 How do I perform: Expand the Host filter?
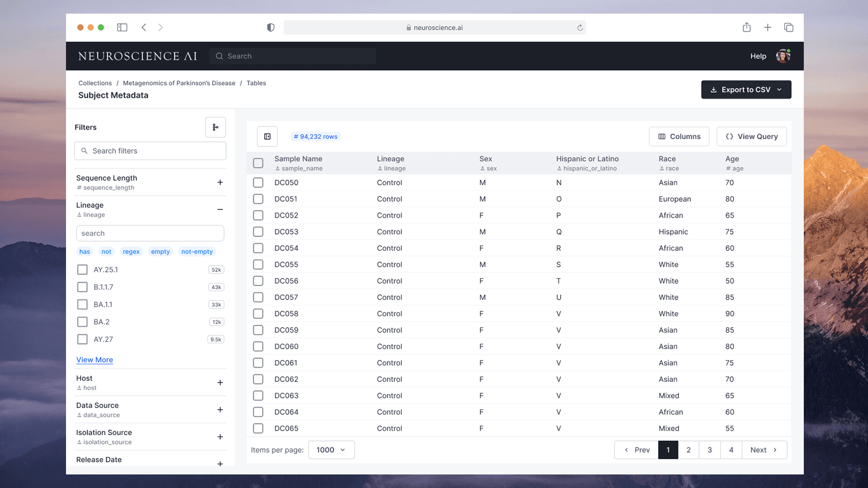pyautogui.click(x=220, y=383)
